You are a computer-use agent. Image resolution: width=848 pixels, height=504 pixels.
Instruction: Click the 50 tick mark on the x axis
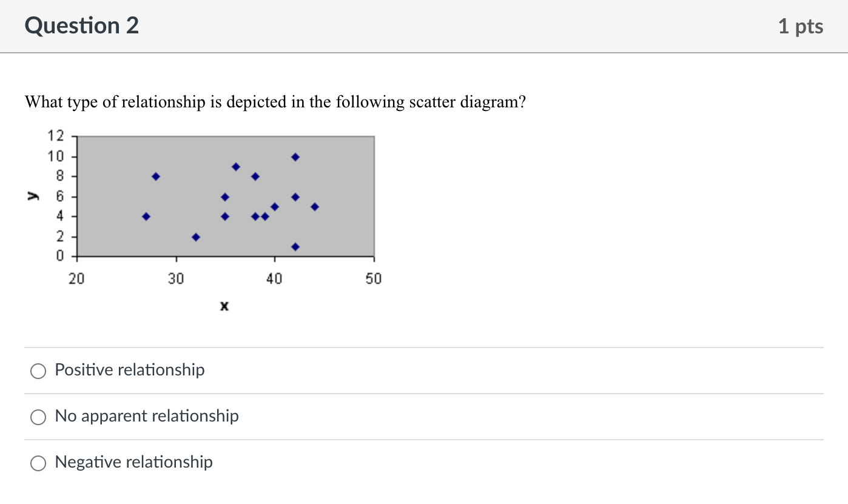pos(374,278)
